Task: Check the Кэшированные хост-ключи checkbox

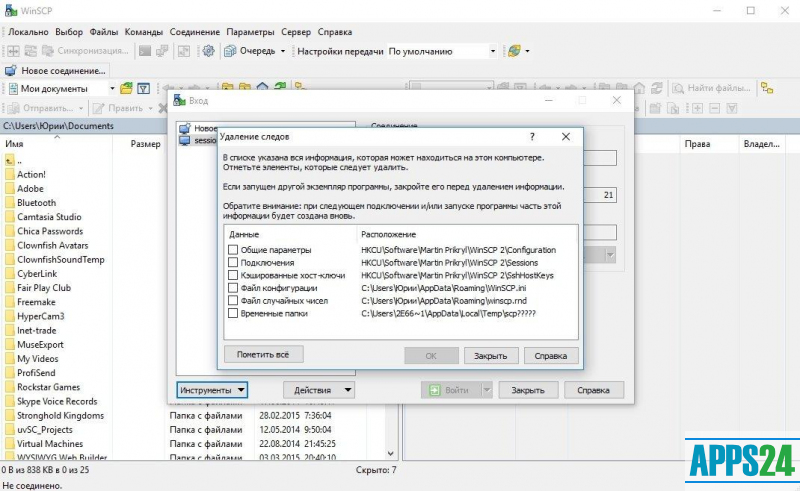Action: pos(233,275)
